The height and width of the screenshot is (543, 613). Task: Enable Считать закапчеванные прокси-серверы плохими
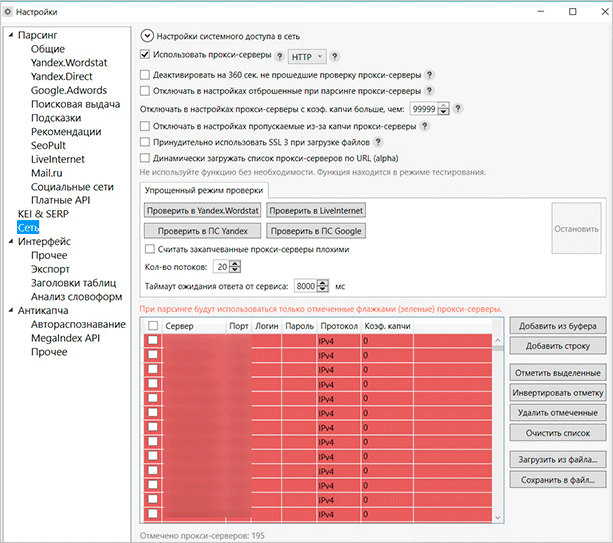click(x=150, y=248)
